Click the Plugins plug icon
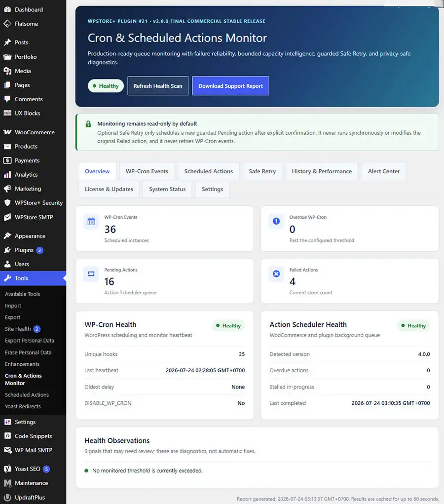 click(x=7, y=250)
